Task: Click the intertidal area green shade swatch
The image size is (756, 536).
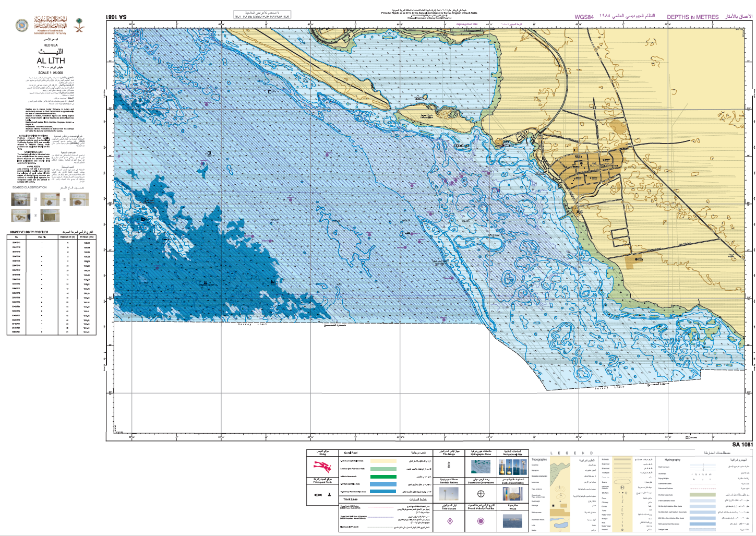Action: 702,494
